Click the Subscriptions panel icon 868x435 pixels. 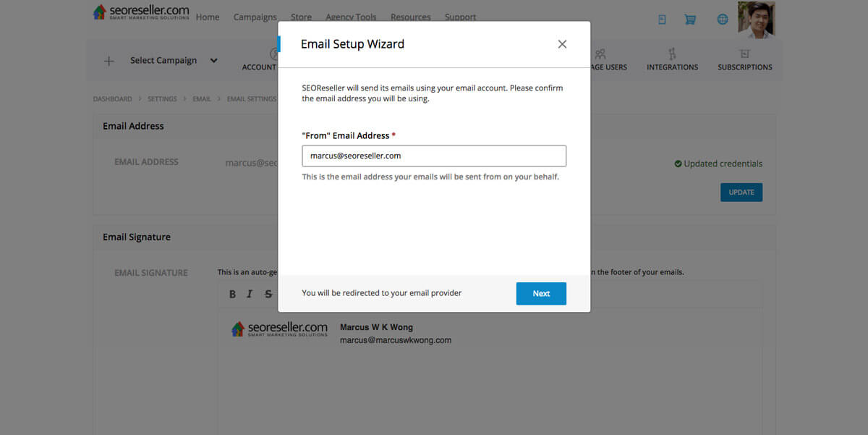coord(745,54)
